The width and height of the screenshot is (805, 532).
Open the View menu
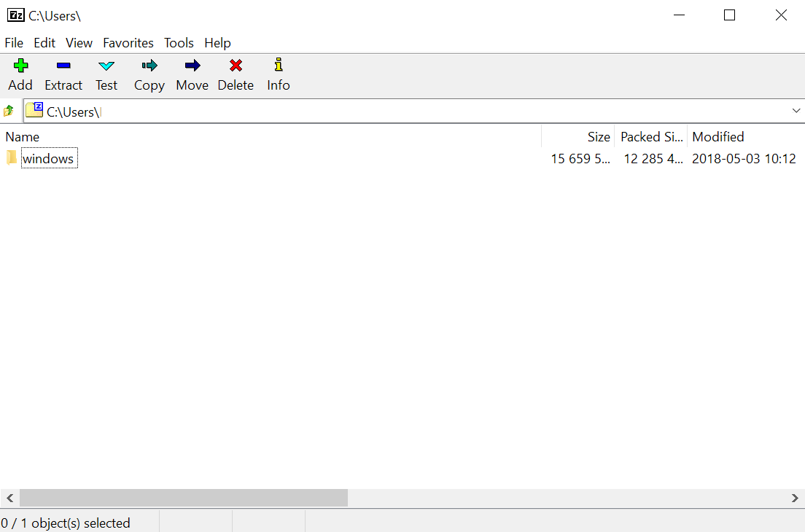coord(79,42)
